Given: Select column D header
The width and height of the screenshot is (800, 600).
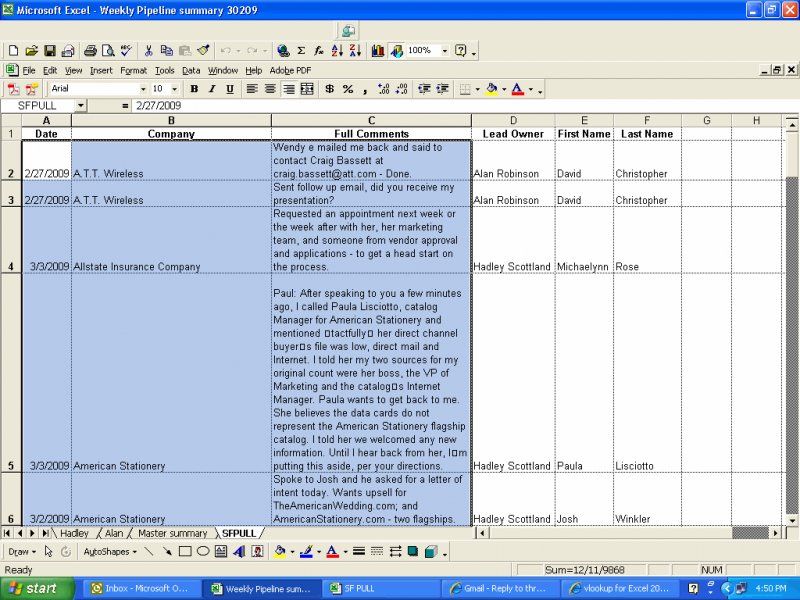Looking at the screenshot, I should (x=513, y=120).
